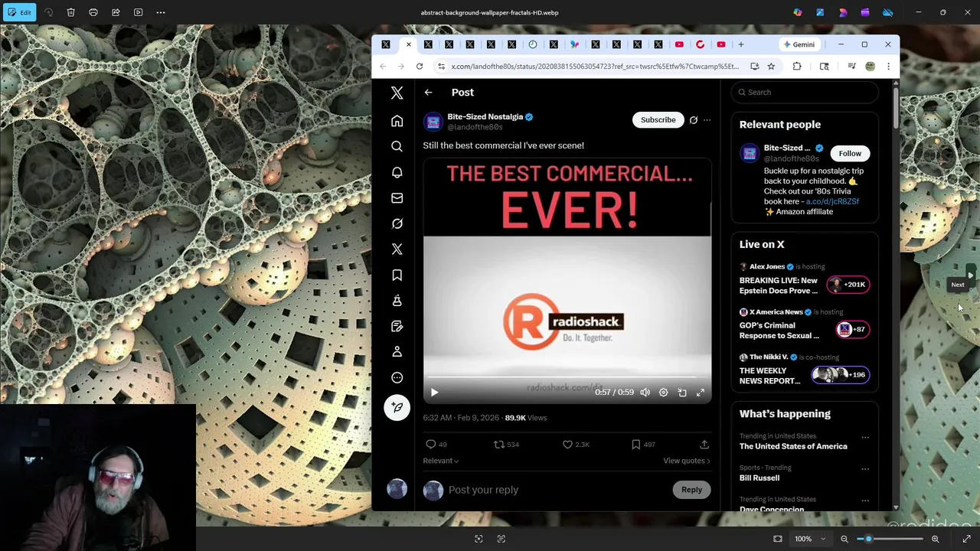This screenshot has height=551, width=980.
Task: Go back with the Post back arrow
Action: pos(428,92)
